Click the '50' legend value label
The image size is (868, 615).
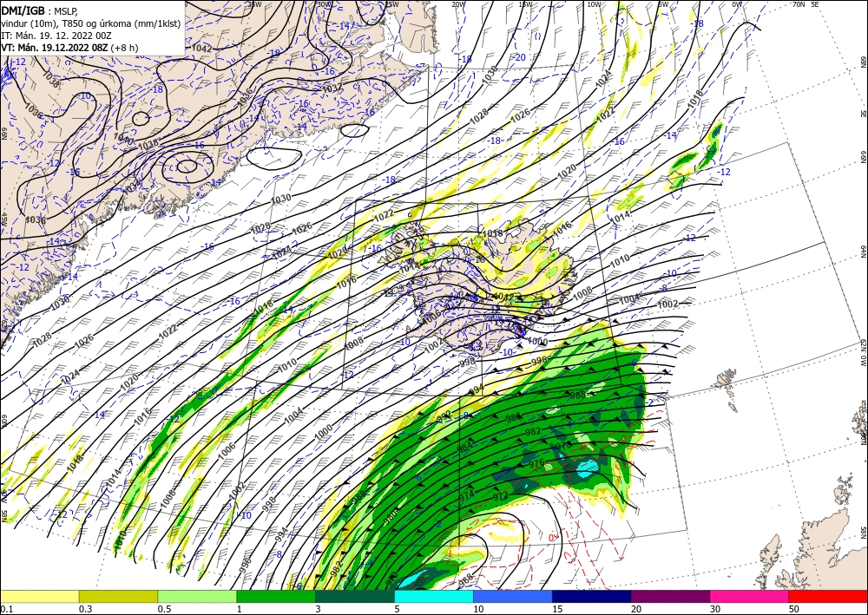coord(793,608)
